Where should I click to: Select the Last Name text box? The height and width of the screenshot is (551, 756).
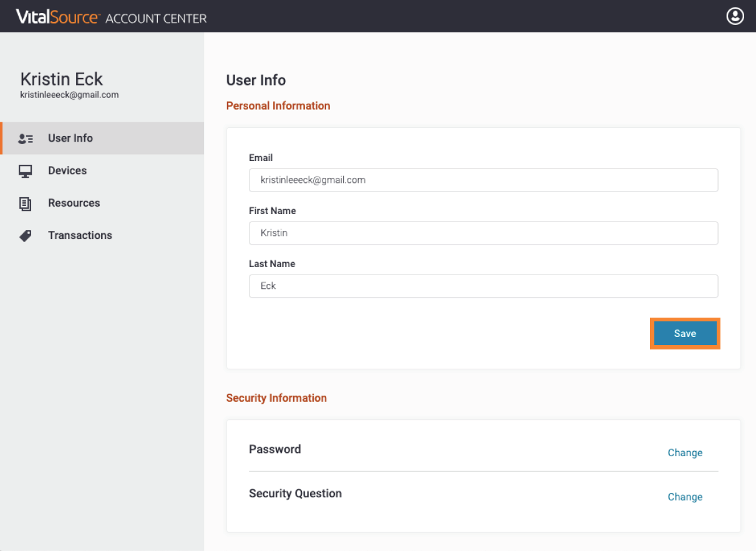tap(483, 286)
